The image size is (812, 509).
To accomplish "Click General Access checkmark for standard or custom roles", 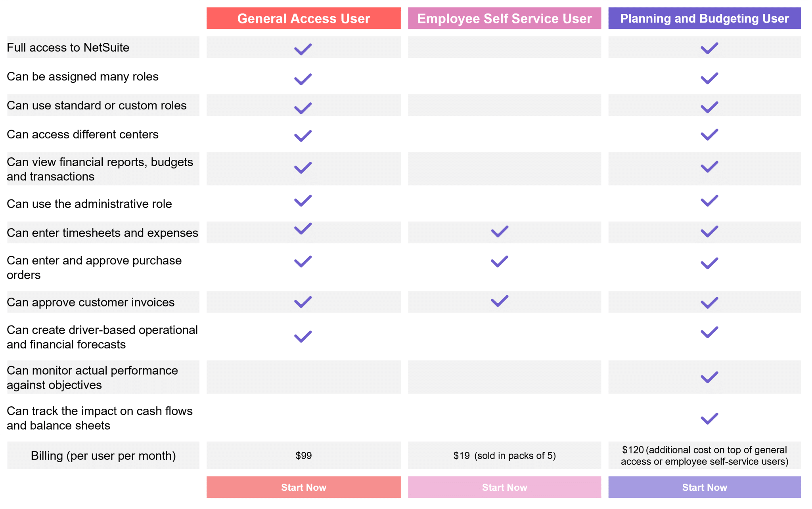I will 303,108.
